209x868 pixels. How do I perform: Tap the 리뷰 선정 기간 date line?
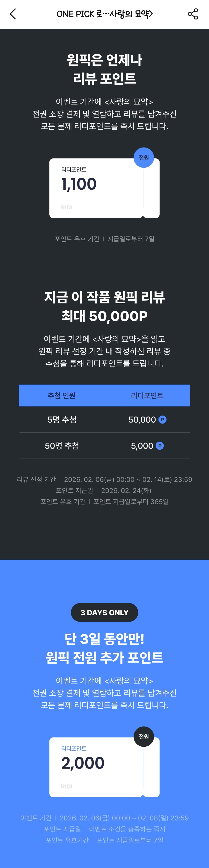tap(104, 479)
